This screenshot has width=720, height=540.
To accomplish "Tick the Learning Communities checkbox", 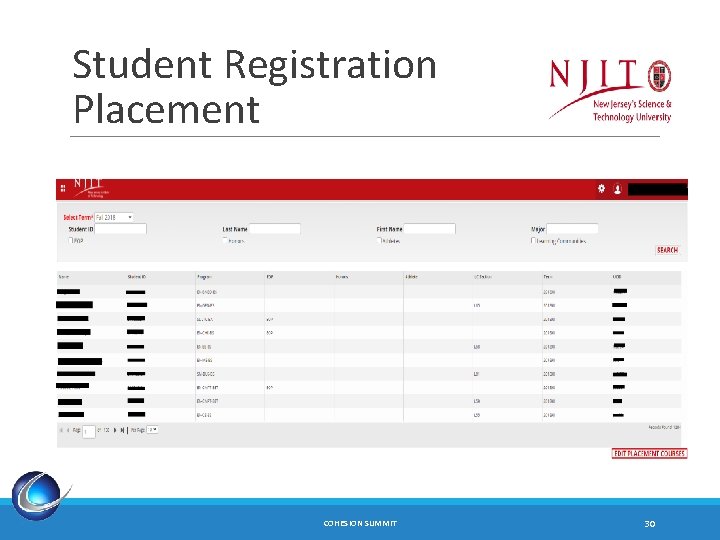I will 533,240.
